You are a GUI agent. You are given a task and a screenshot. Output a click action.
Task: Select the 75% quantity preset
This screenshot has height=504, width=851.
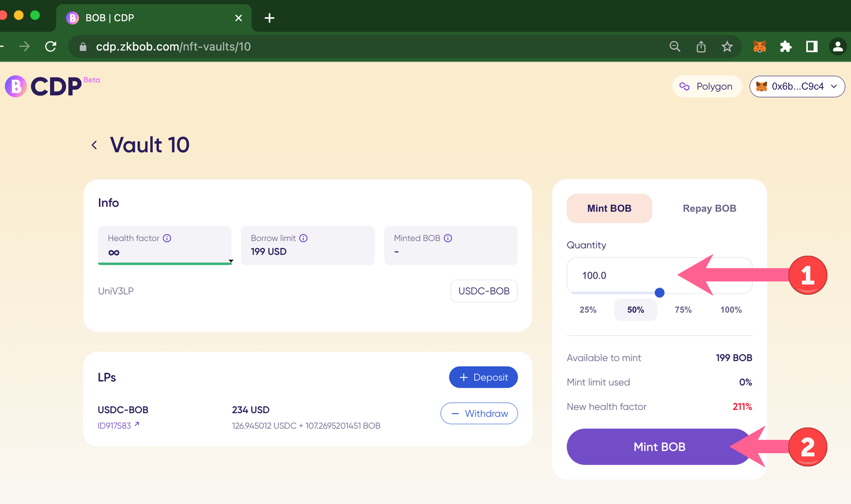click(x=683, y=310)
